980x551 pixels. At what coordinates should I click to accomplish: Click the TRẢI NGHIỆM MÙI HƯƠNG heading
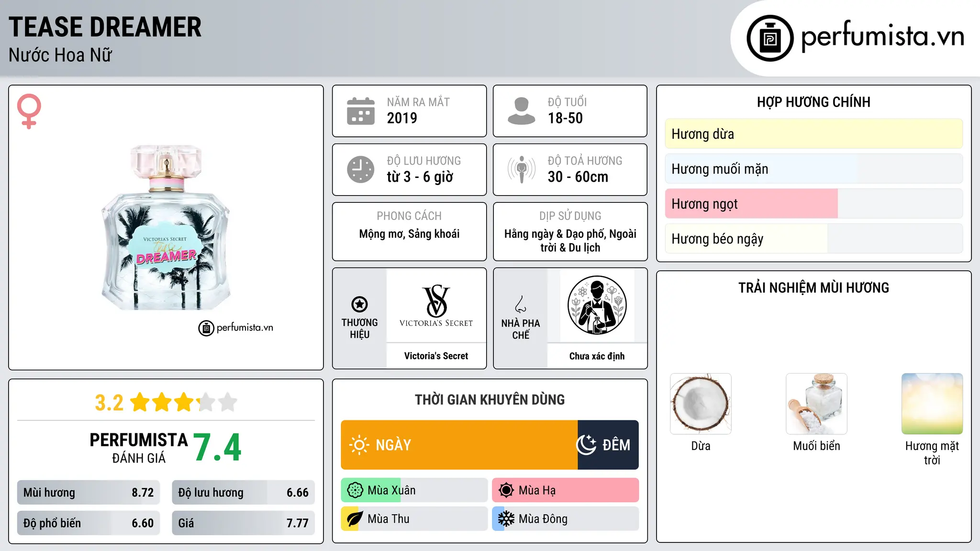tap(813, 287)
